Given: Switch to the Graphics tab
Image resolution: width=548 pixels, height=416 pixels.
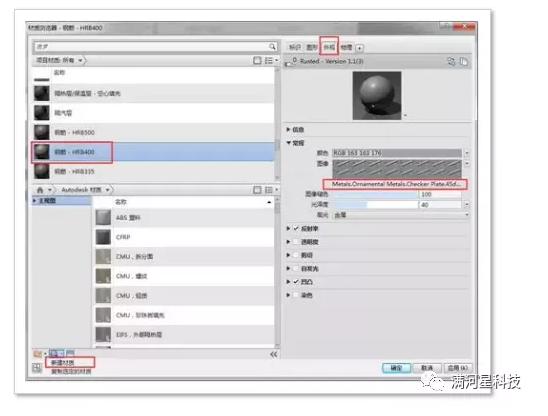Looking at the screenshot, I should [x=312, y=47].
